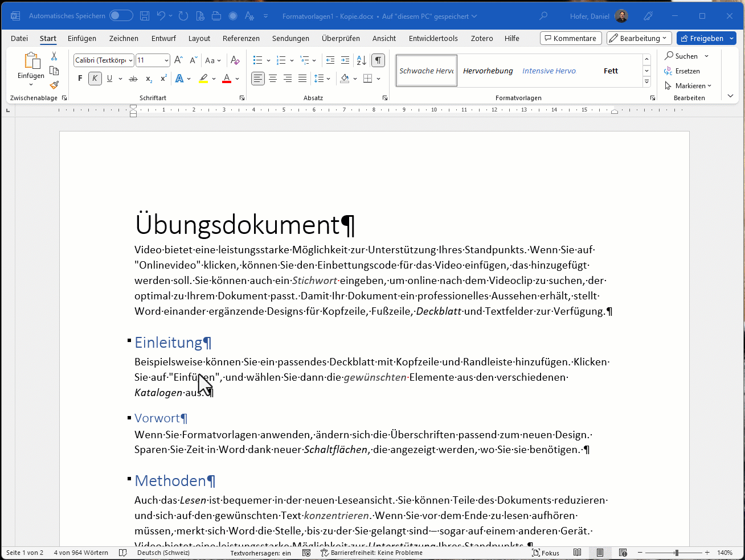Center align the paragraph
Image resolution: width=745 pixels, height=560 pixels.
273,79
